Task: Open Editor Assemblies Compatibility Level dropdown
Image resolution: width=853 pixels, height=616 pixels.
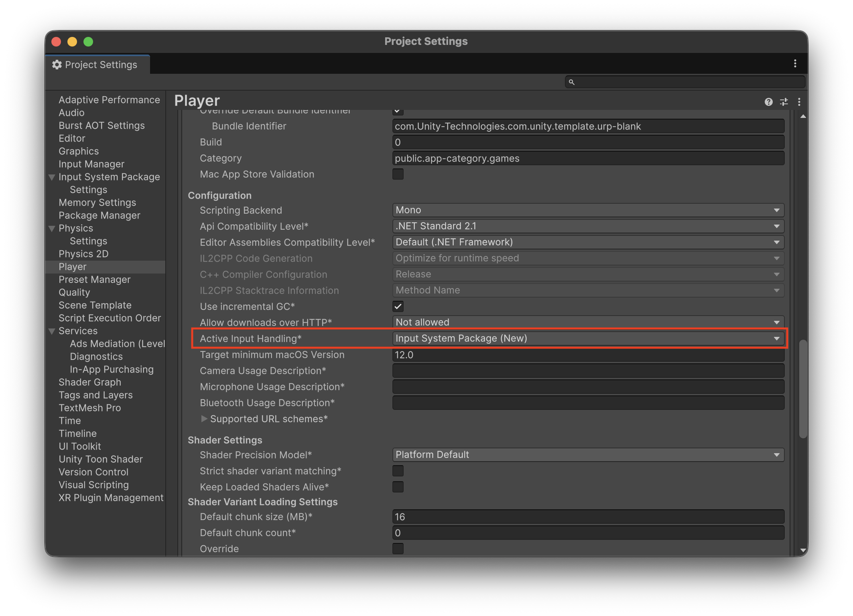Action: pos(588,242)
